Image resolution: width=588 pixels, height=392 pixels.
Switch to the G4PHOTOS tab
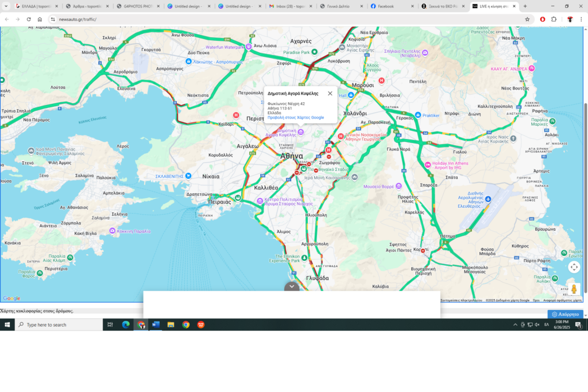click(138, 6)
